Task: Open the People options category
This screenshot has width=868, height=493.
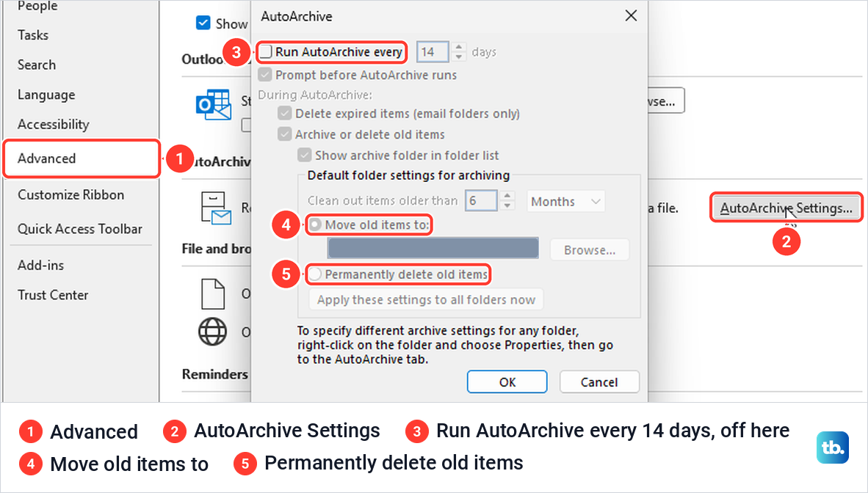Action: (x=37, y=7)
